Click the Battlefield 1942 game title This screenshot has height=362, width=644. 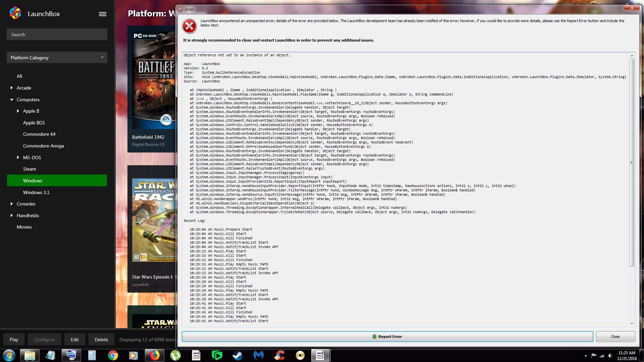point(148,137)
